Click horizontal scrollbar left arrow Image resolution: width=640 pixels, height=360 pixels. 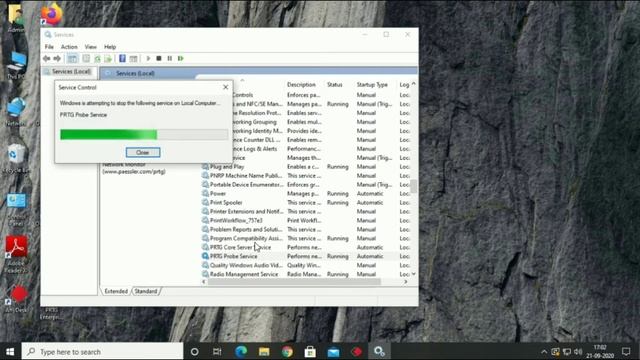204,282
